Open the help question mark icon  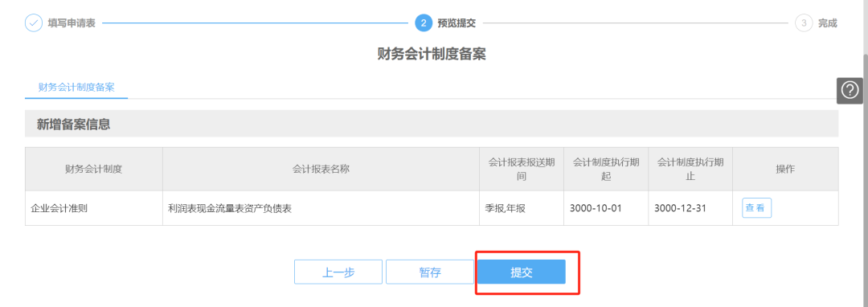[850, 90]
